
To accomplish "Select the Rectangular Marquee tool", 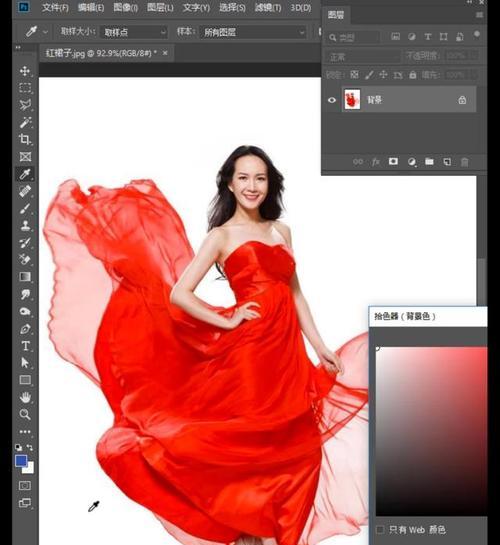I will click(x=25, y=88).
